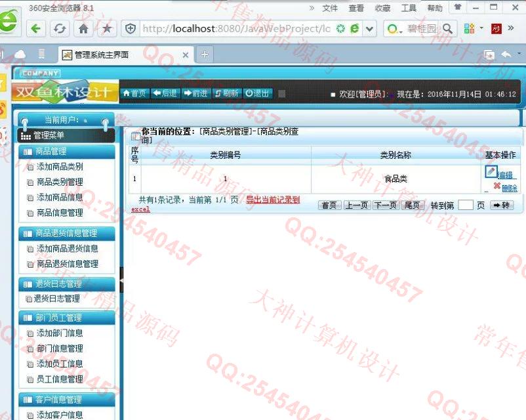
Task: Go to browser home page icon
Action: point(83,29)
